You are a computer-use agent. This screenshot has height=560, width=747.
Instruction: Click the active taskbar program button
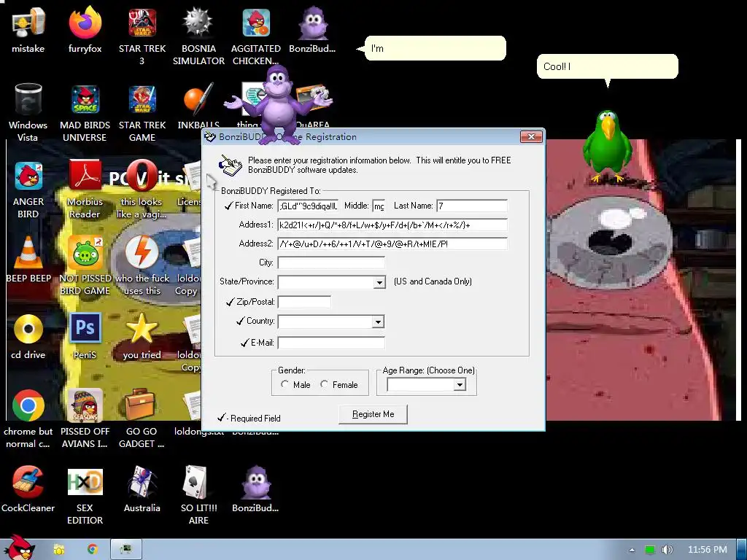(x=126, y=550)
